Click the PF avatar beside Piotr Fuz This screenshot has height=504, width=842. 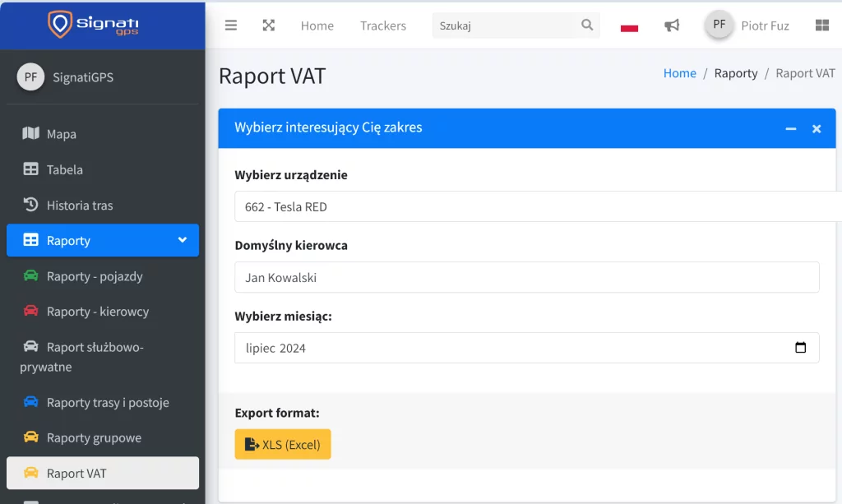tap(719, 24)
